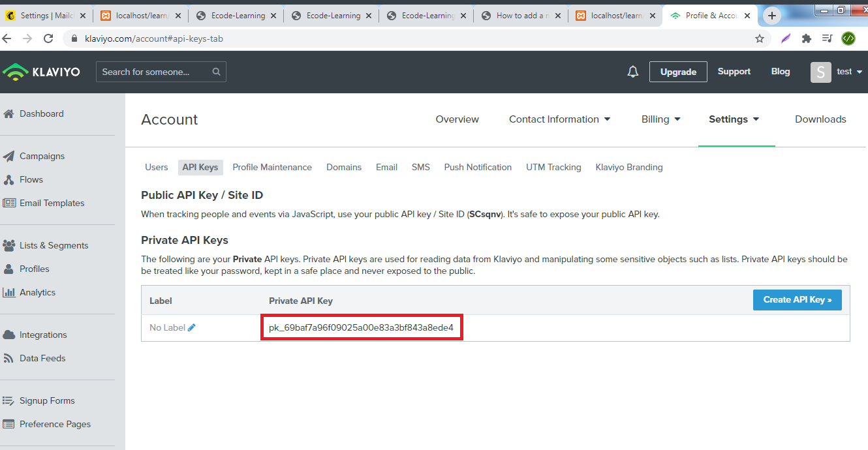
Task: Select the API Keys sub-tab
Action: [x=200, y=168]
